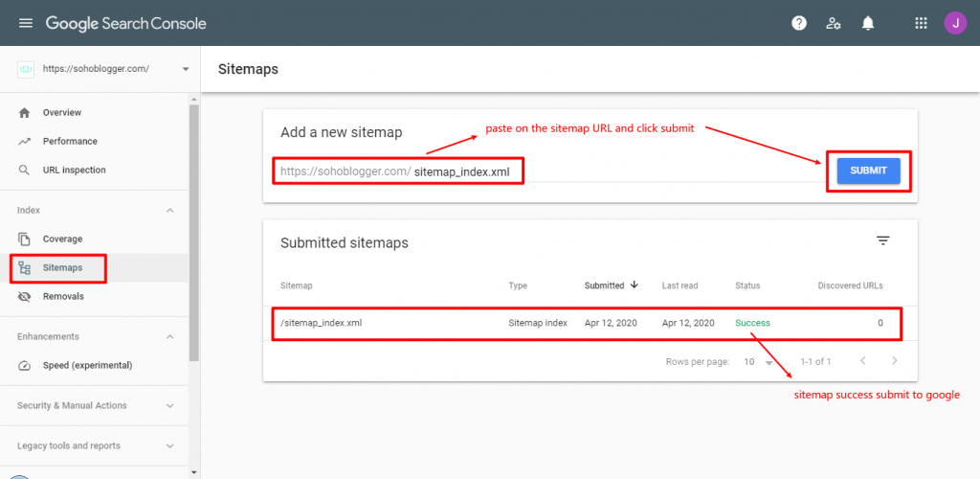980x479 pixels.
Task: Open the hamburger main menu
Action: 25,23
